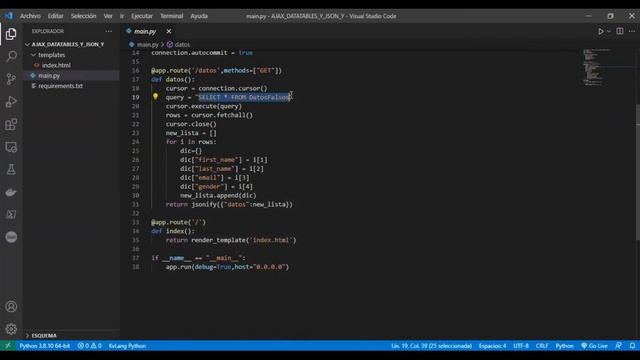The height and width of the screenshot is (360, 640).
Task: Open the Accounts profile icon
Action: click(11, 307)
